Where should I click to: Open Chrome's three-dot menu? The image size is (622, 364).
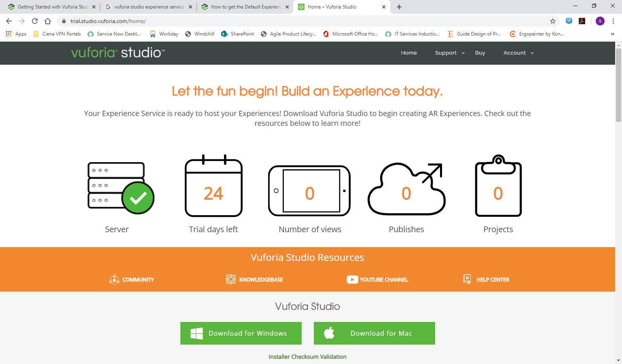(x=613, y=21)
